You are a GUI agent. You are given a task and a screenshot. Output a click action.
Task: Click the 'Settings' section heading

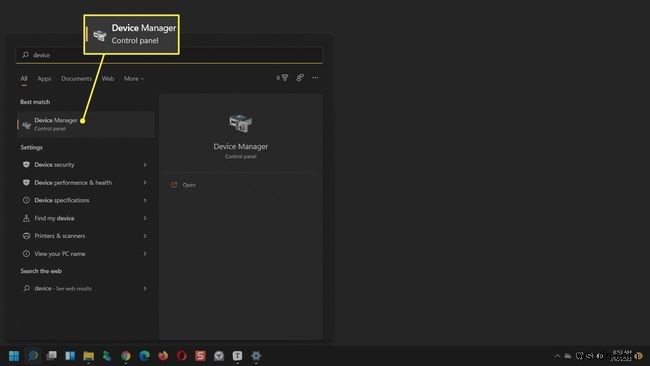click(x=32, y=148)
